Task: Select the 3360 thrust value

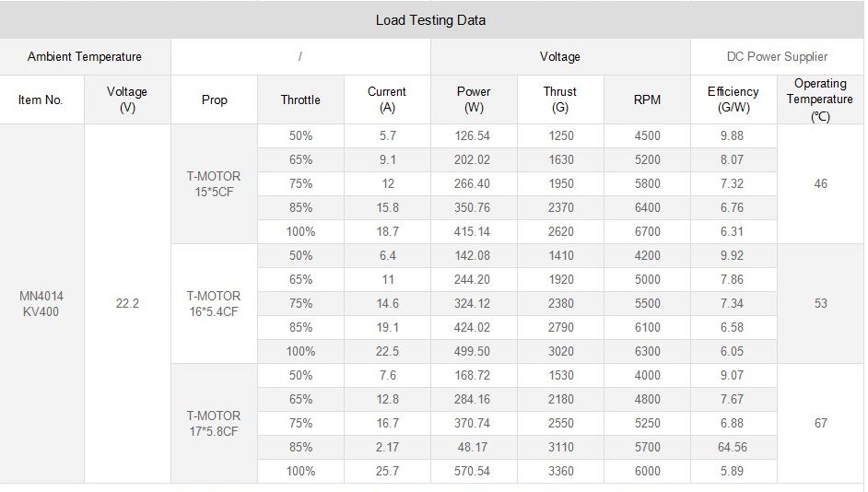Action: click(560, 471)
